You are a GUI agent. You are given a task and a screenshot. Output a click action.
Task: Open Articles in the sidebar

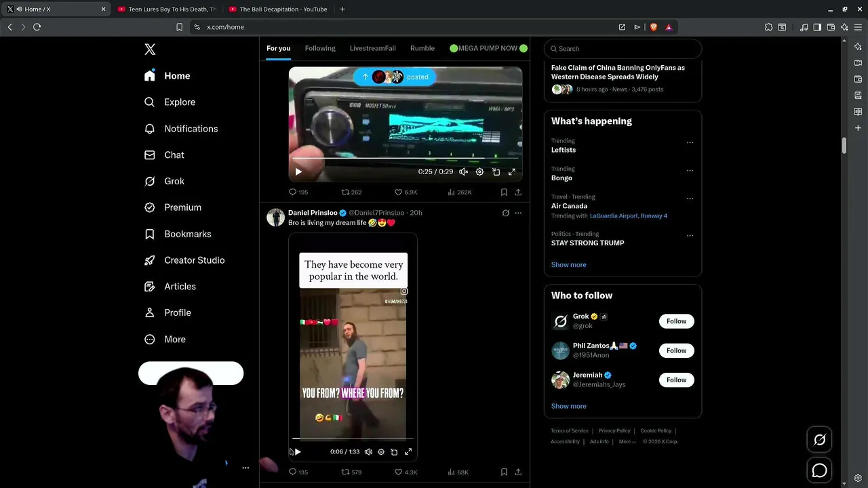click(170, 287)
